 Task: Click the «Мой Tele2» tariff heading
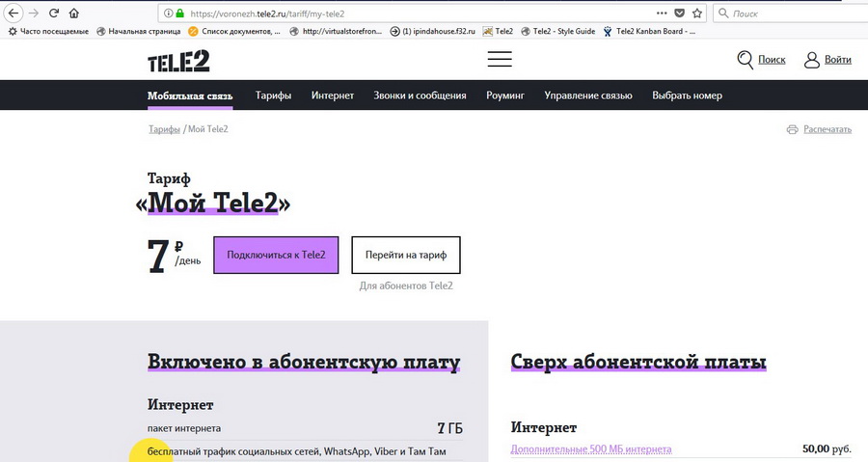pyautogui.click(x=212, y=204)
